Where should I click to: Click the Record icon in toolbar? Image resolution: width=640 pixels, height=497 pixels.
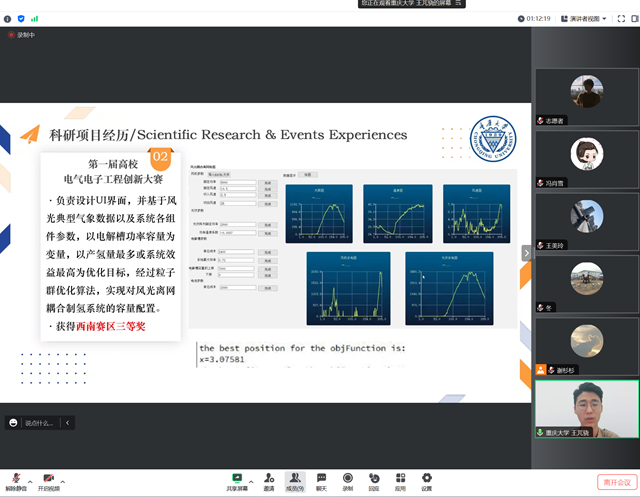click(347, 479)
